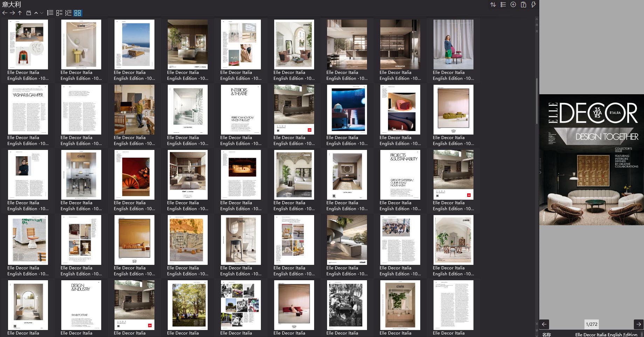Expand the previous item chevron control
Image resolution: width=644 pixels, height=337 pixels.
pyautogui.click(x=36, y=13)
